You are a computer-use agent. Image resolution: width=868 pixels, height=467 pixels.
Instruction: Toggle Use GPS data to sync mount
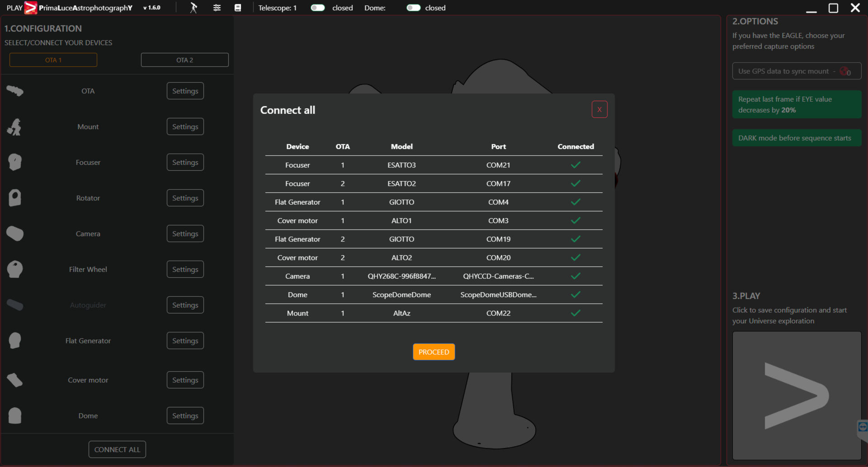[x=797, y=71]
